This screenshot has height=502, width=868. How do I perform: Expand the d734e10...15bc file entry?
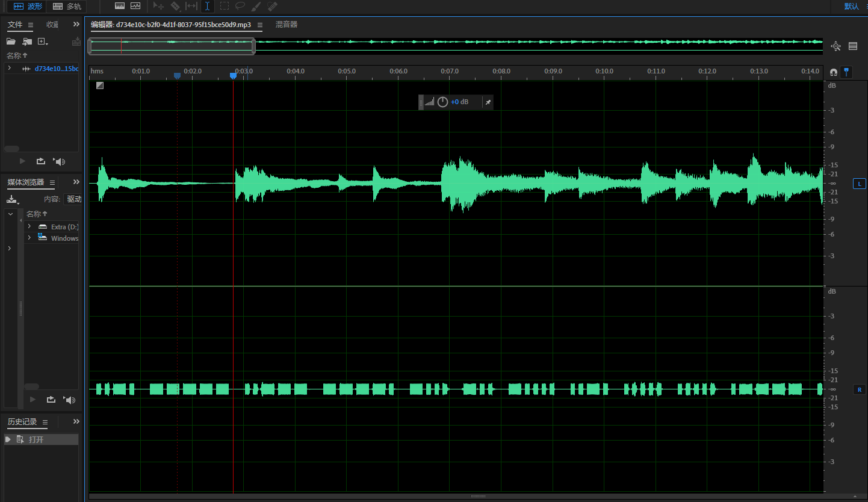pos(10,68)
